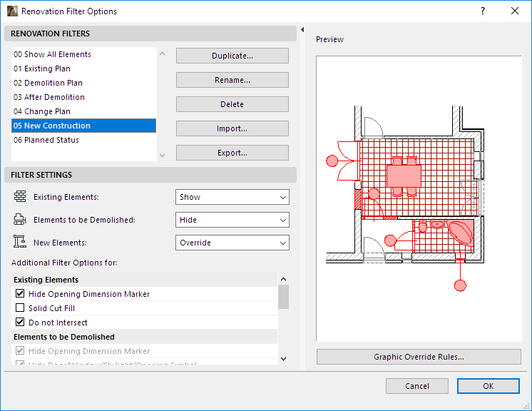Select the 06 Planned Status filter
The height and width of the screenshot is (411, 532).
tap(46, 140)
